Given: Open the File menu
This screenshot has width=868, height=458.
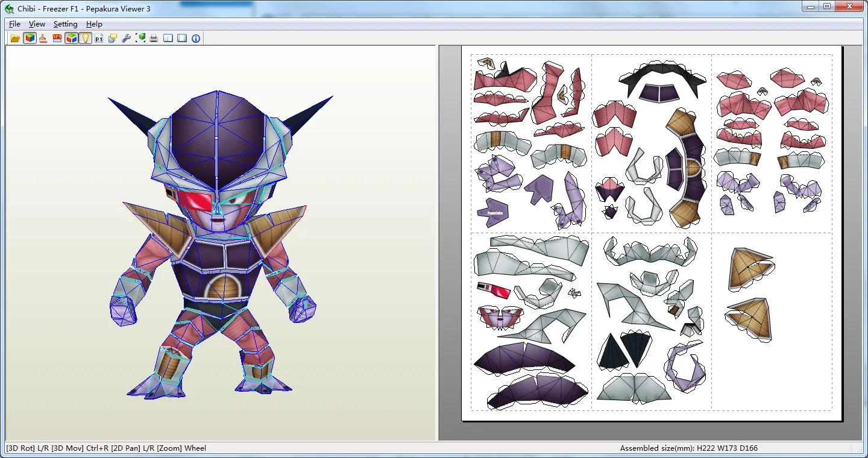Looking at the screenshot, I should pyautogui.click(x=14, y=24).
